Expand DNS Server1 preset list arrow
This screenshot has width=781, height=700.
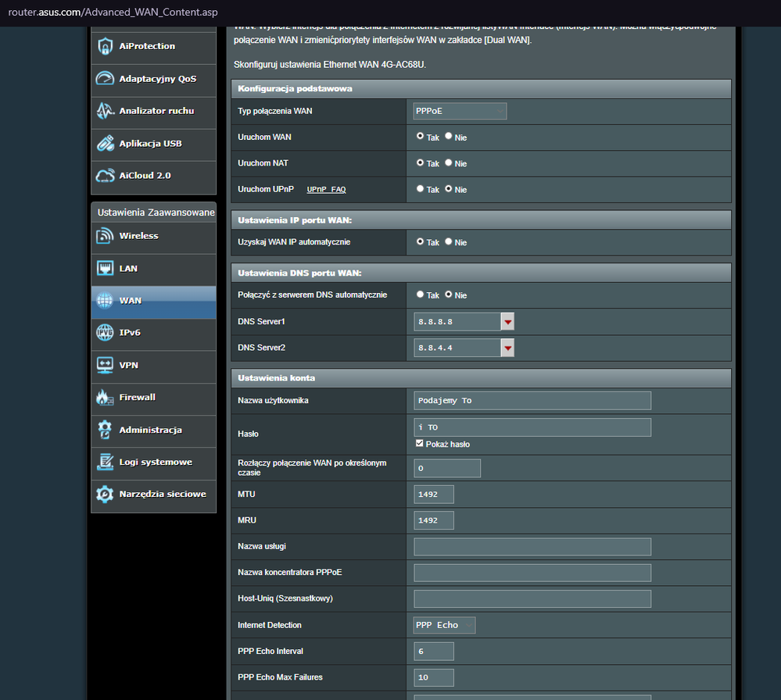point(507,322)
